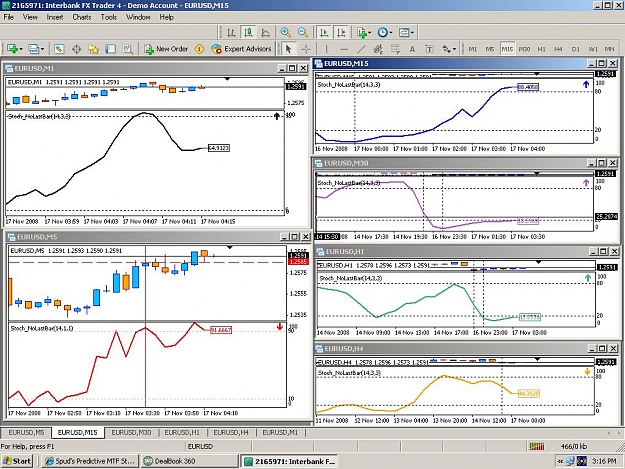Switch to line chart mode
Screen dimensions: 625x469
(x=265, y=32)
